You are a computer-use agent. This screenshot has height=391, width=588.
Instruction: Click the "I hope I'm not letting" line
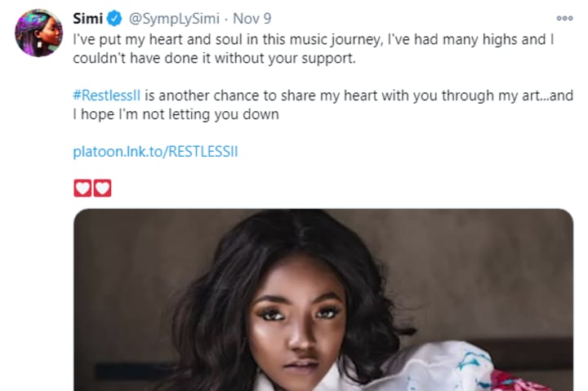pyautogui.click(x=176, y=115)
